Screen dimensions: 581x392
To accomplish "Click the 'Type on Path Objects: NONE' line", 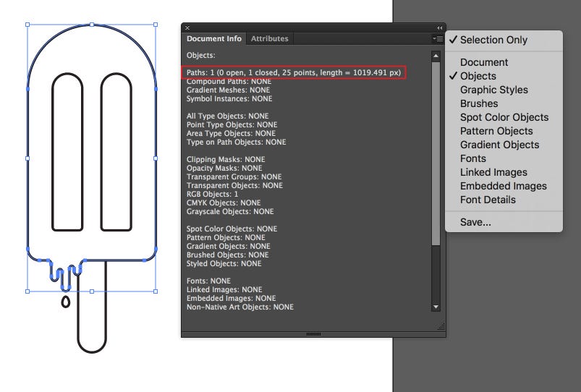I will pyautogui.click(x=236, y=142).
